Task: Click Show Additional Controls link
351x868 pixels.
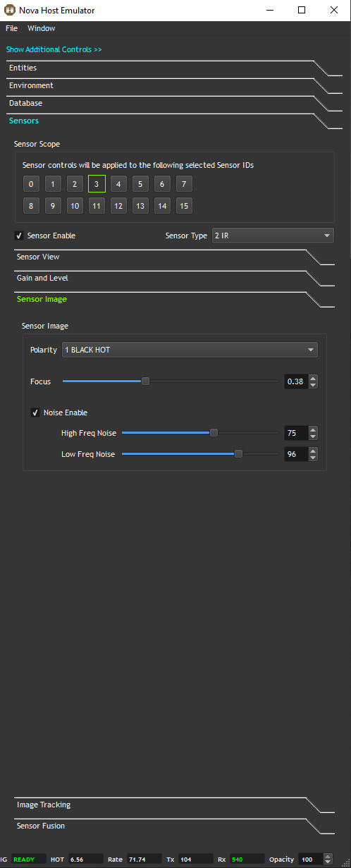Action: click(54, 50)
